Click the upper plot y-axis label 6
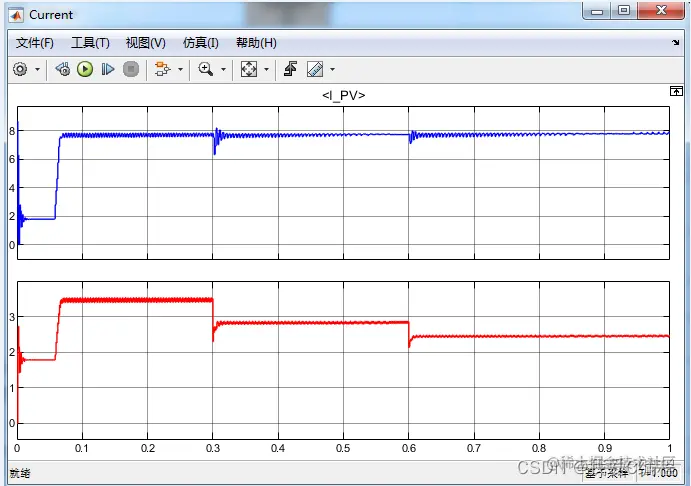 click(x=12, y=160)
